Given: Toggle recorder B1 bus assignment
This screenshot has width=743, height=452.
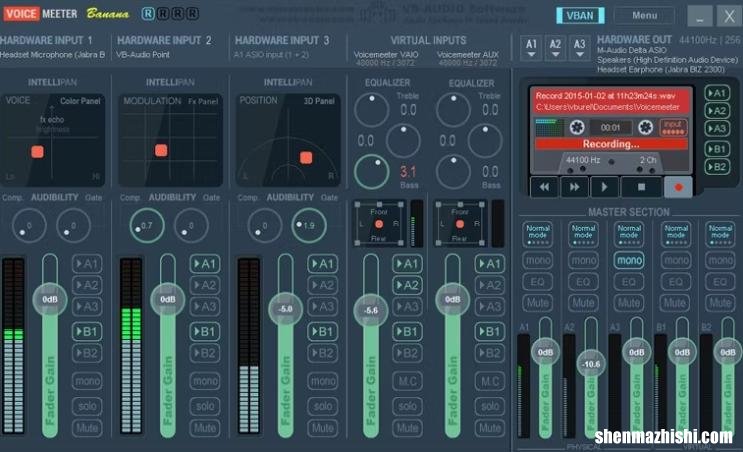Looking at the screenshot, I should [x=717, y=149].
